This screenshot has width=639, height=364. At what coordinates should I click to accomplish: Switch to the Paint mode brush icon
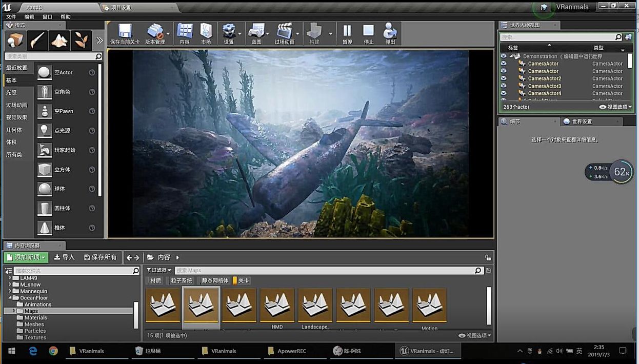pyautogui.click(x=37, y=41)
